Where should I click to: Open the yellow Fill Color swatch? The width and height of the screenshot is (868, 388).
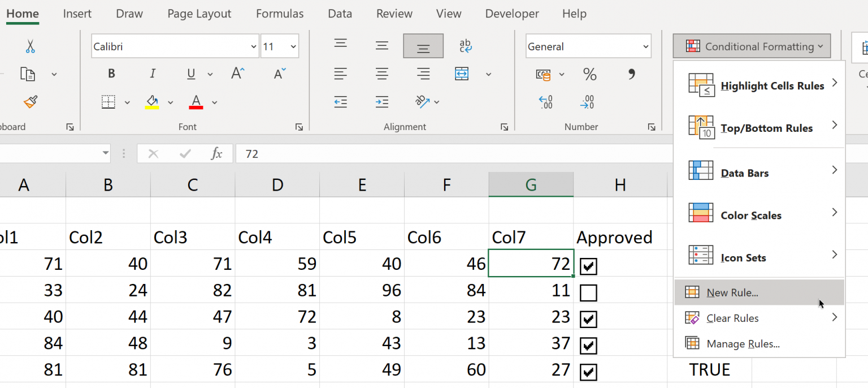tap(153, 102)
